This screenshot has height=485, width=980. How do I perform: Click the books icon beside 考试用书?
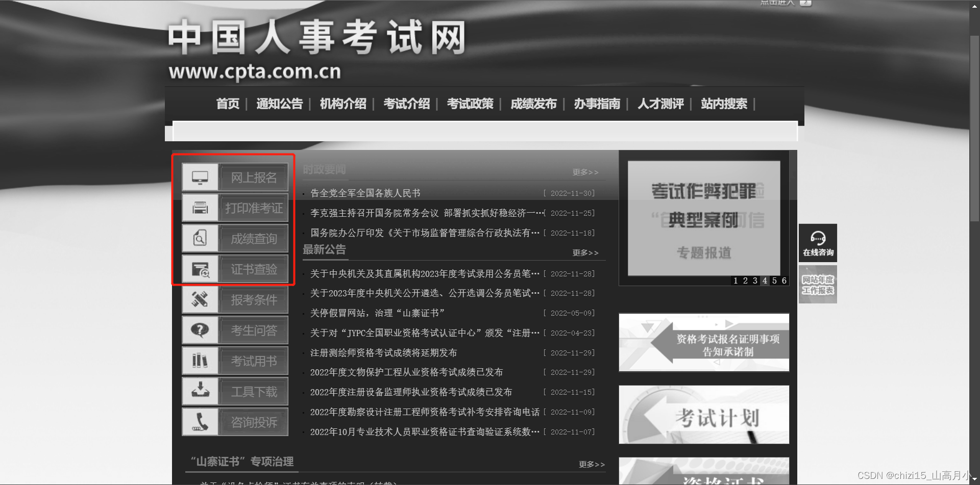tap(200, 361)
